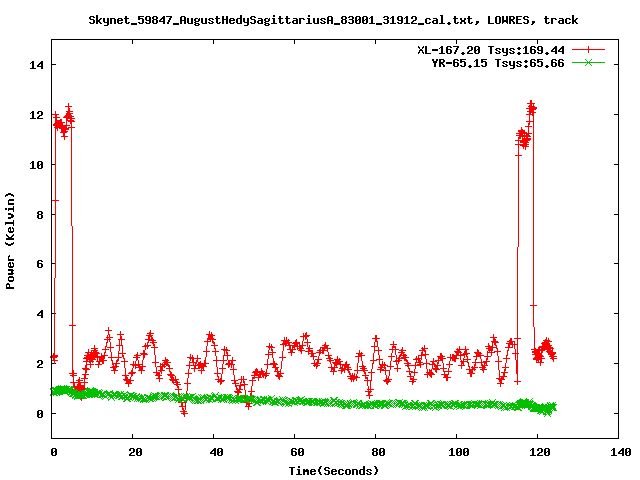Click the x-axis tick label 60
Image resolution: width=640 pixels, height=480 pixels.
[x=297, y=452]
